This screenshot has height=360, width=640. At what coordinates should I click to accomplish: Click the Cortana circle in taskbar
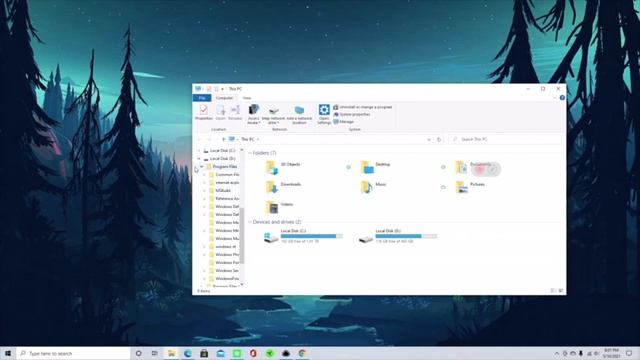138,353
